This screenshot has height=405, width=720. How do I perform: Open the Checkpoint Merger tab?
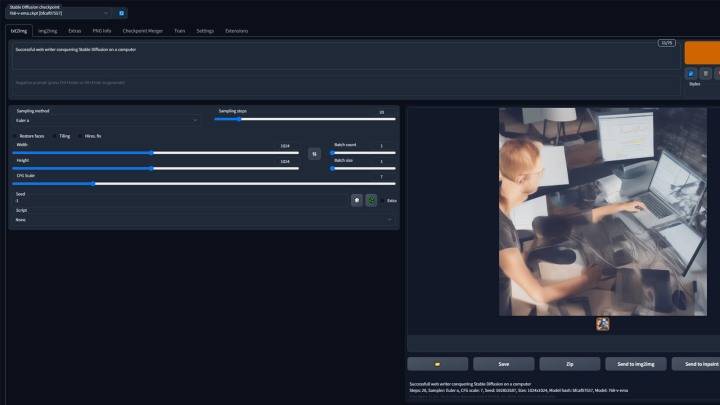pos(142,31)
